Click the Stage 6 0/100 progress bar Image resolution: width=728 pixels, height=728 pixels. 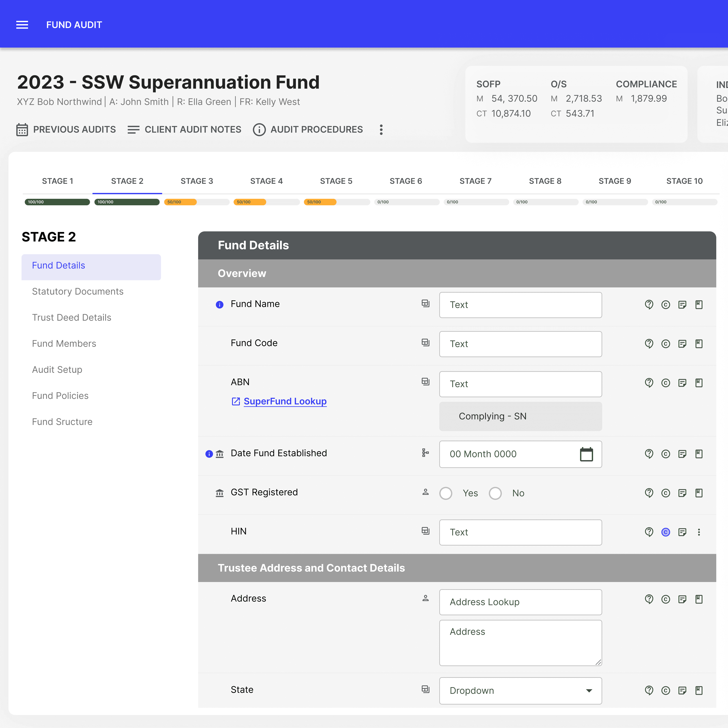tap(406, 202)
